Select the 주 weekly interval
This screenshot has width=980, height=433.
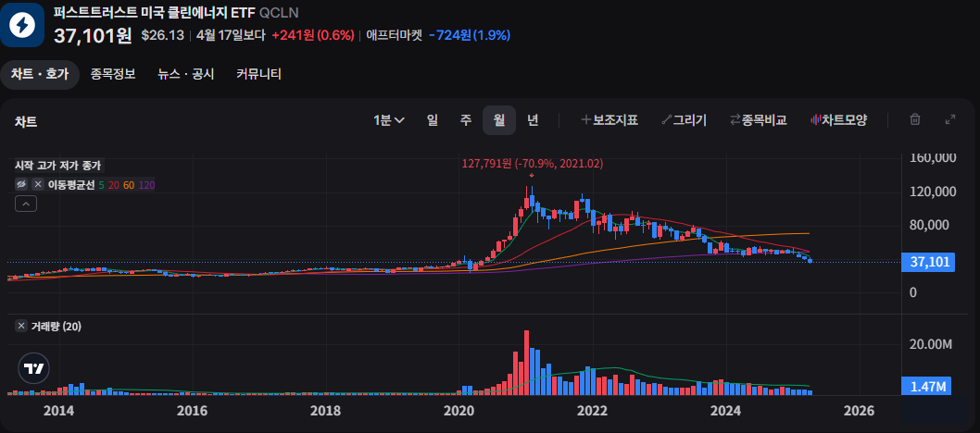pyautogui.click(x=466, y=120)
